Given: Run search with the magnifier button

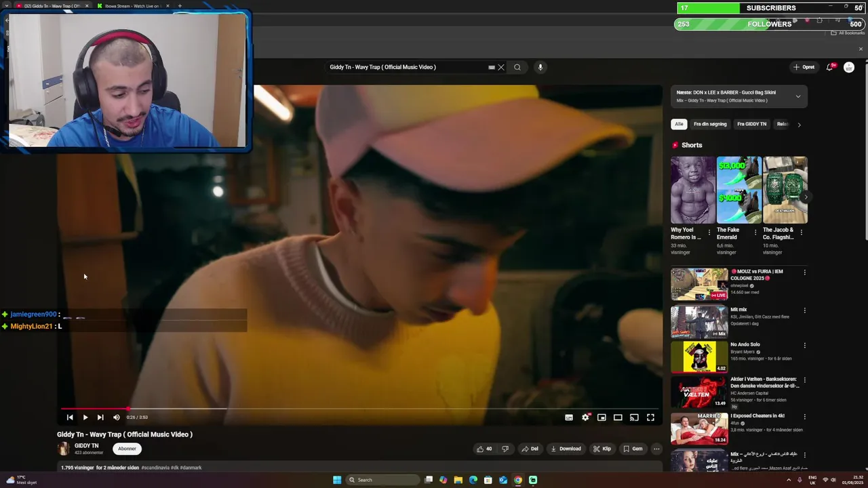Looking at the screenshot, I should [517, 67].
